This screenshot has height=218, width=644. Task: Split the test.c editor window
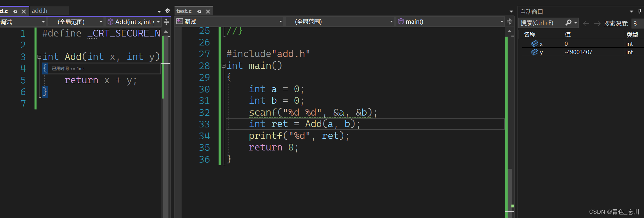pos(510,21)
